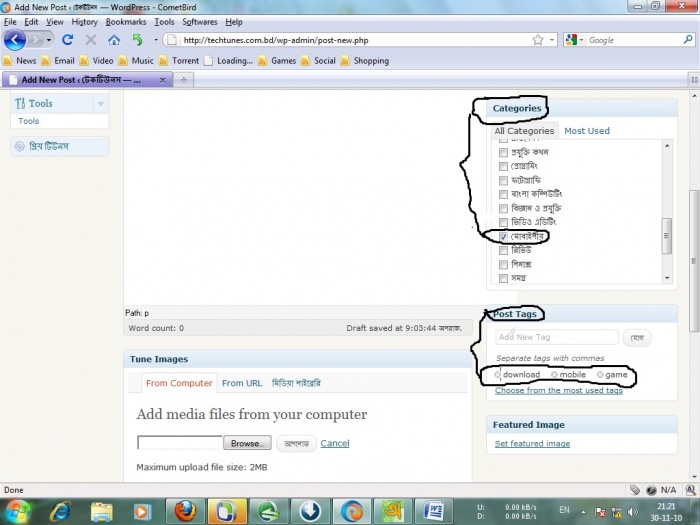Image resolution: width=700 pixels, height=525 pixels.
Task: Open the Shopping bookmark feed
Action: 365,61
